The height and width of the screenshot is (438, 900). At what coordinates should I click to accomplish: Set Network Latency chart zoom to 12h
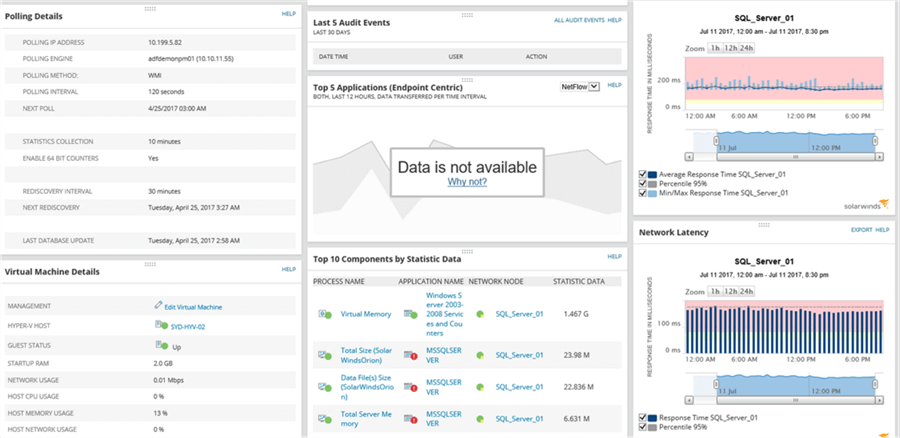pyautogui.click(x=730, y=292)
